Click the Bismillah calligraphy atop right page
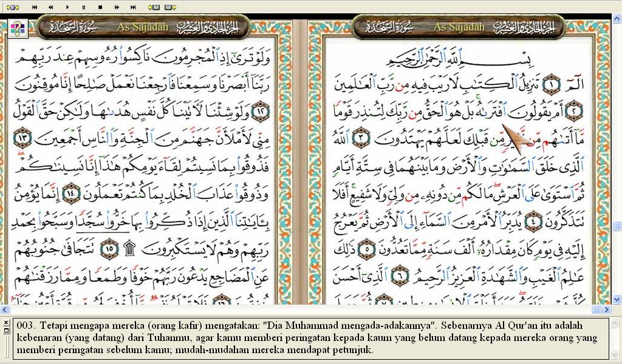 coord(458,56)
